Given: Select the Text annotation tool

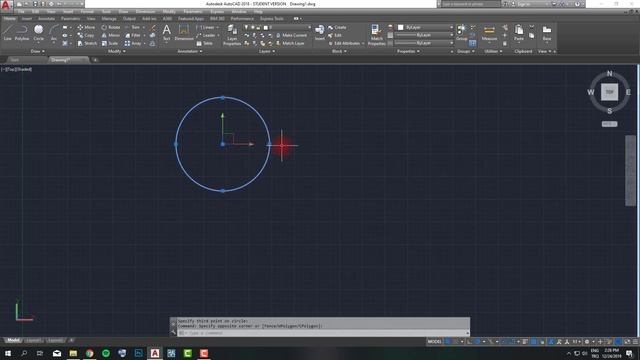Looking at the screenshot, I should 167,32.
